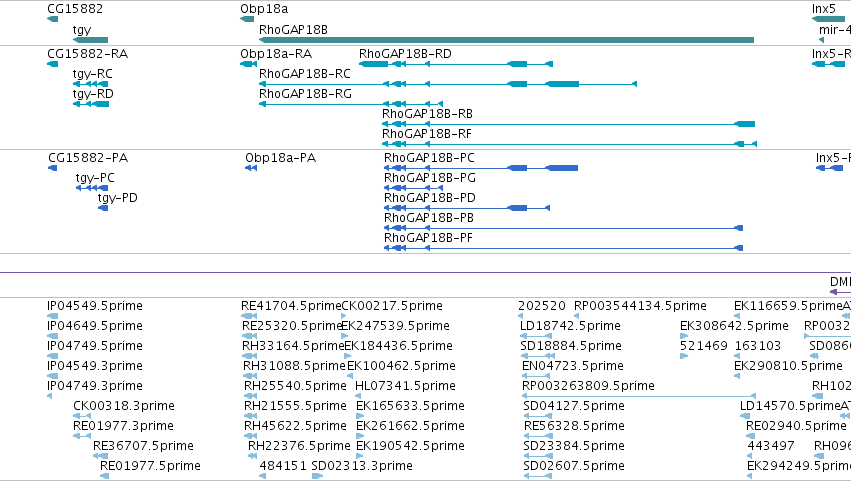Open the RhoGAP18B-PB protein label
The width and height of the screenshot is (851, 481).
429,218
